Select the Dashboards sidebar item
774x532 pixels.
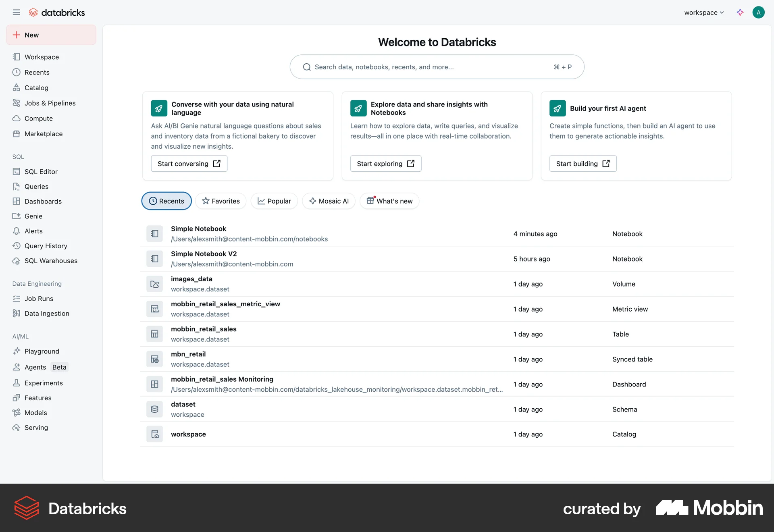(x=43, y=201)
